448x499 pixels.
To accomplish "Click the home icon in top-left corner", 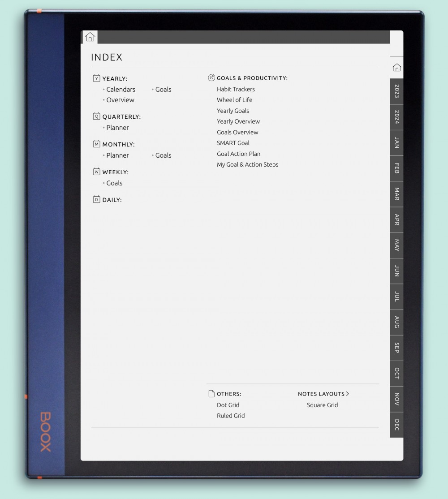I will 90,37.
